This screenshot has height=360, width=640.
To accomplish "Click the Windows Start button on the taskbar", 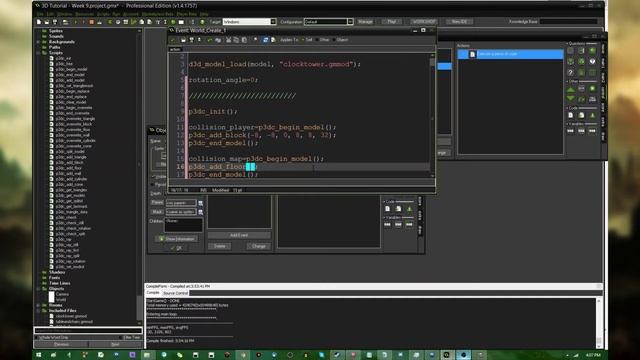I will pyautogui.click(x=39, y=355).
